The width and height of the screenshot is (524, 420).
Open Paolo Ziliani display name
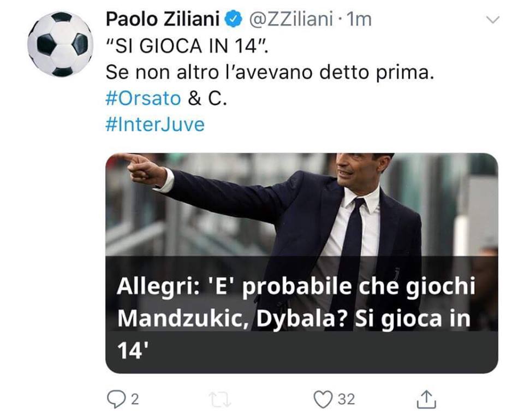(163, 19)
